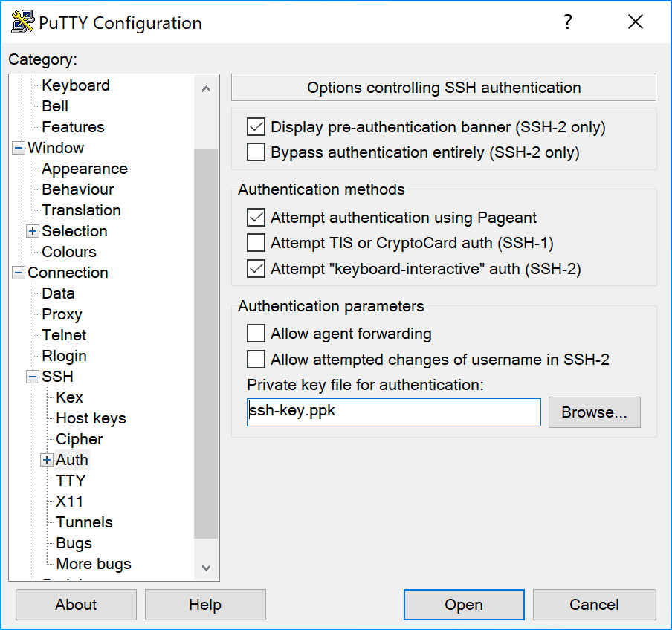Select the Tunnels category
672x630 pixels.
tap(84, 522)
